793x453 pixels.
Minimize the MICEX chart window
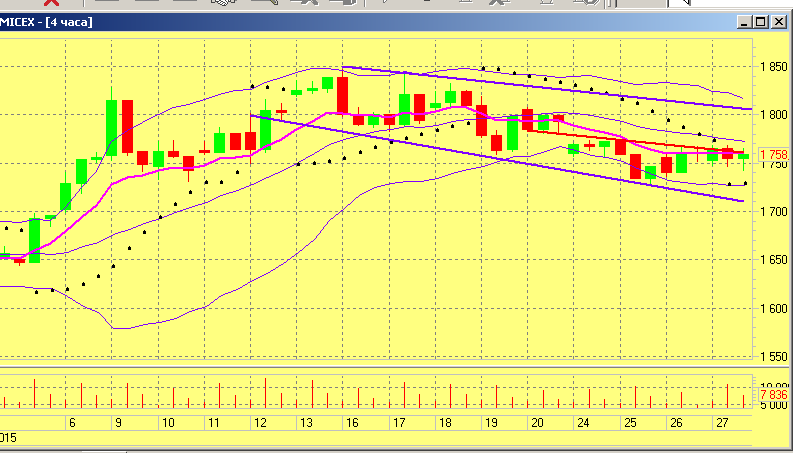[744, 22]
